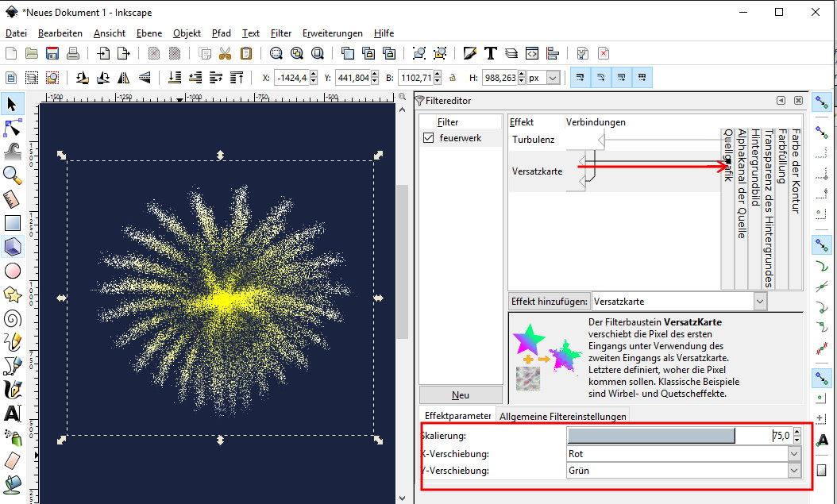Switch to Allgemeine Filtereinstellungen tab
Viewport: 837px width, 504px height.
[x=563, y=416]
